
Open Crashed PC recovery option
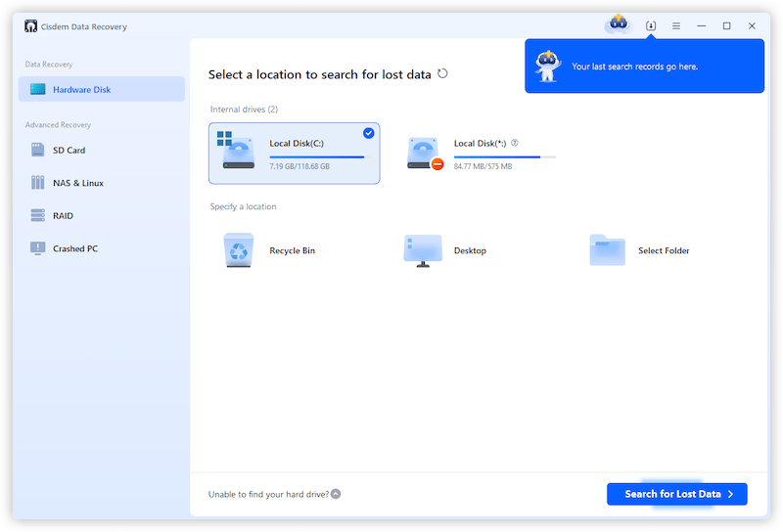coord(74,248)
